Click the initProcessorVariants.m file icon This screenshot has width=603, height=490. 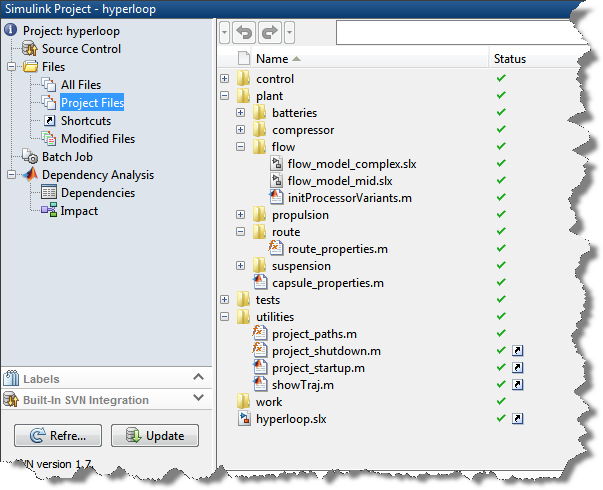point(277,198)
